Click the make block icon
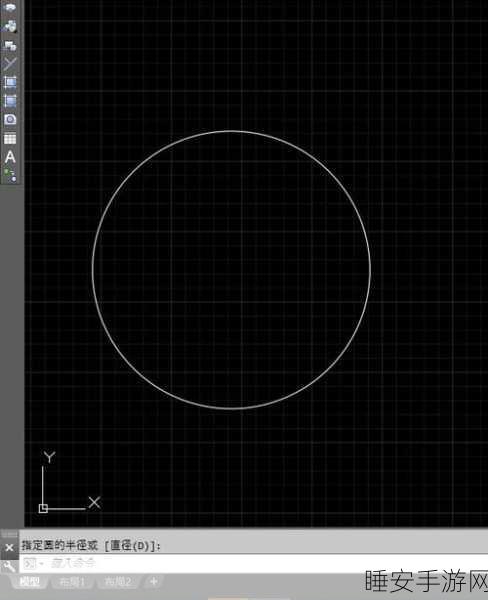The width and height of the screenshot is (488, 600). pos(10,46)
